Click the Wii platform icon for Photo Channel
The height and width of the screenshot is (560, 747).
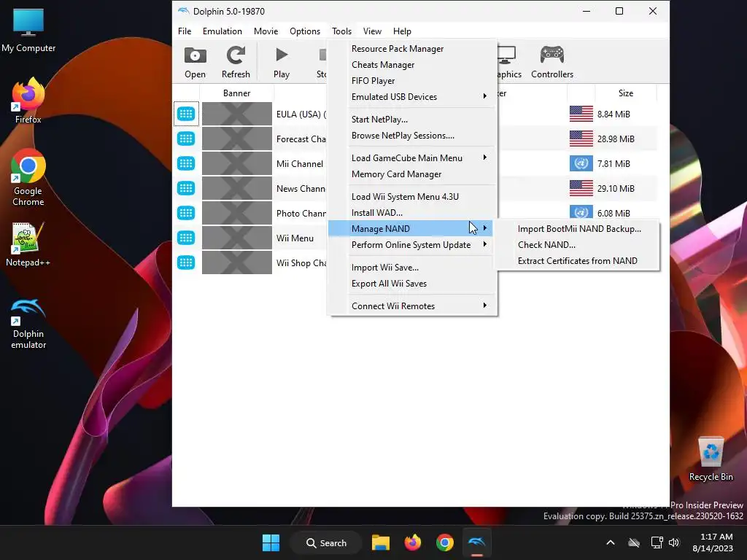point(186,213)
